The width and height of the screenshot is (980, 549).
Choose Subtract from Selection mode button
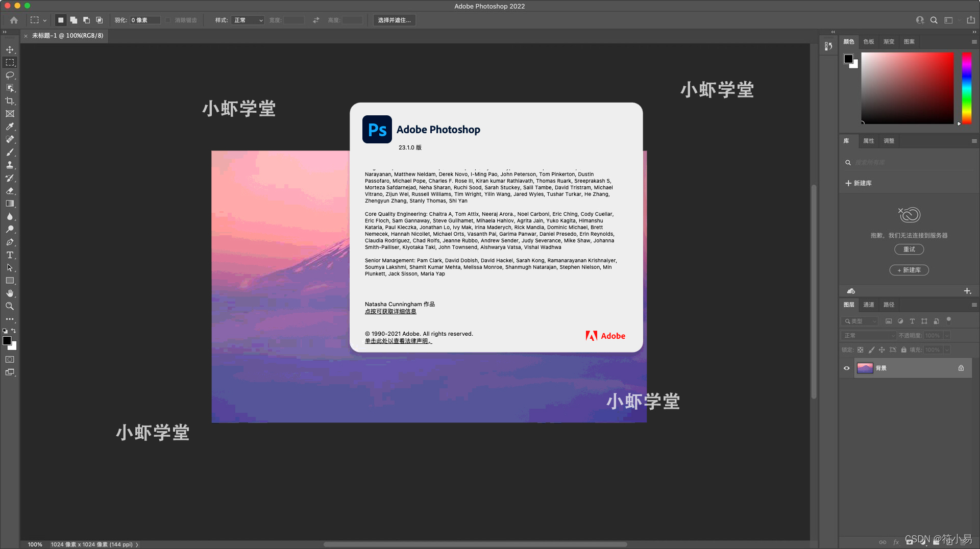pos(86,20)
